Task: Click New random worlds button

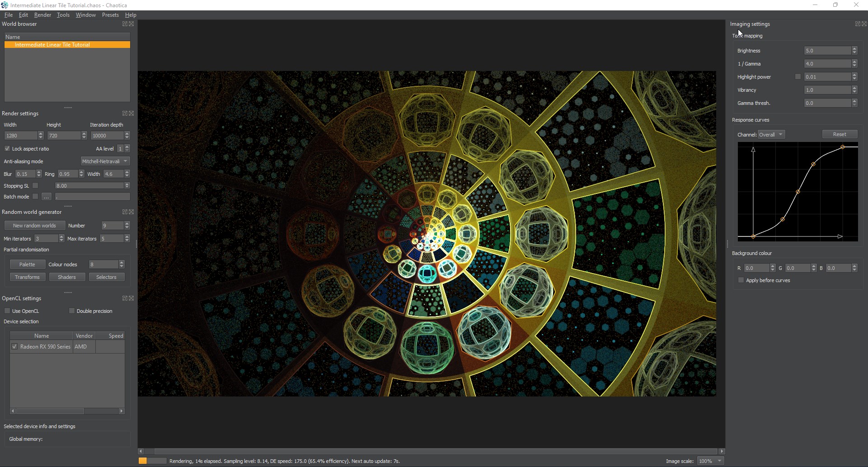Action: click(34, 226)
